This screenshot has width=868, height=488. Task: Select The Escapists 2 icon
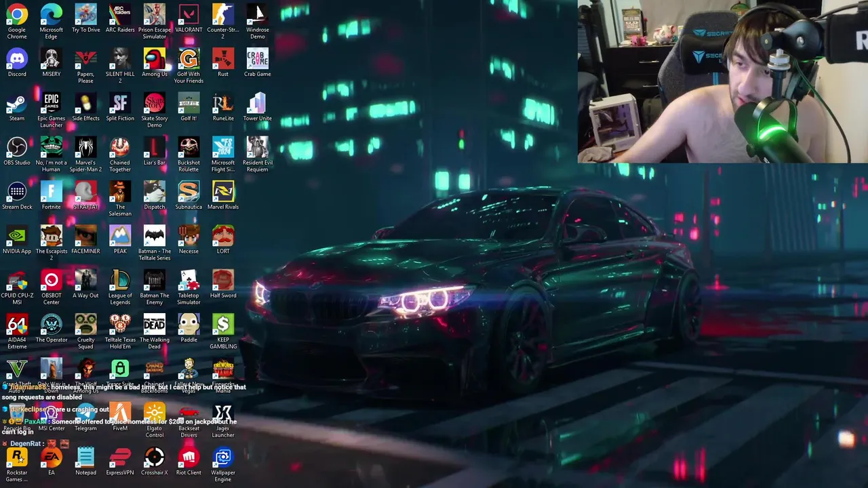pos(52,236)
